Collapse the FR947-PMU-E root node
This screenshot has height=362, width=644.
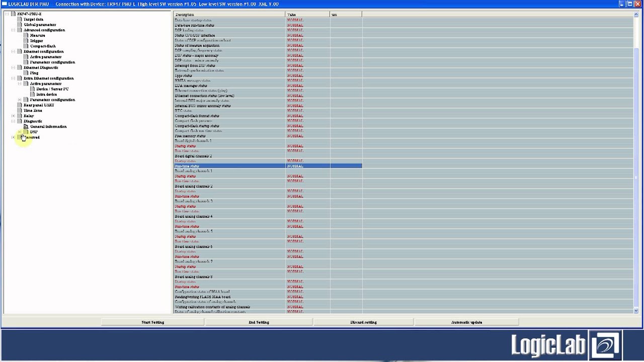(x=7, y=14)
